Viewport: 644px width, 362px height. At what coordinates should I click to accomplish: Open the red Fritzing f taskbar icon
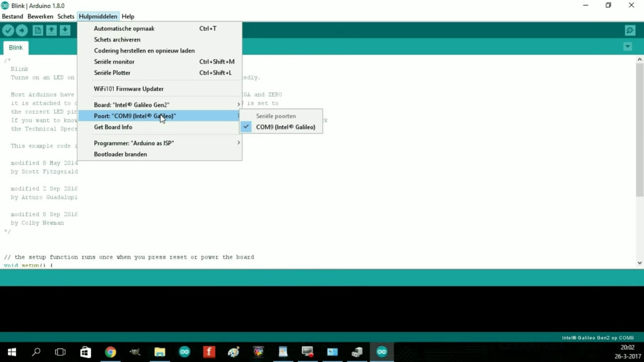click(209, 351)
